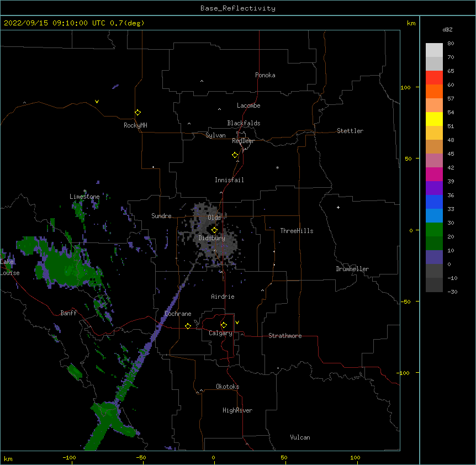This screenshot has height=465, width=476.
Task: Click the 2022/09/15 09:10:00 UTC timestamp
Action: click(x=55, y=23)
